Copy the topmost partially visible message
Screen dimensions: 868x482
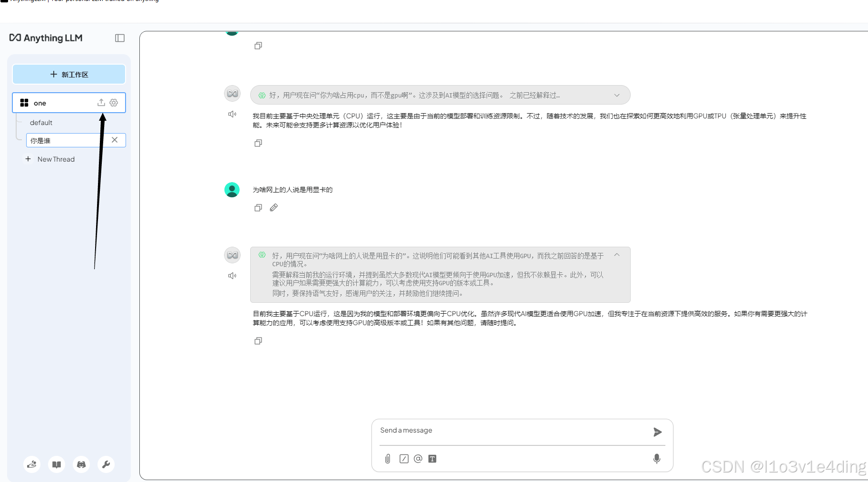(x=258, y=46)
